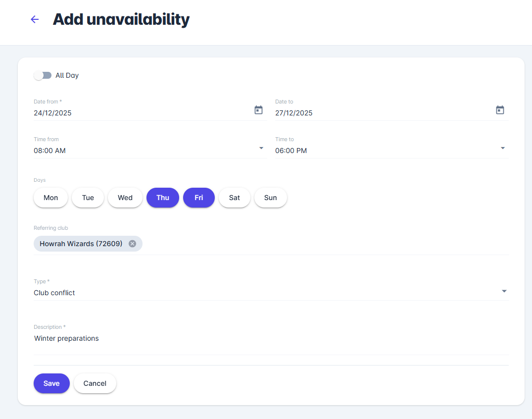The width and height of the screenshot is (532, 419).
Task: Remove the Howrah Wizards club chip
Action: point(132,244)
